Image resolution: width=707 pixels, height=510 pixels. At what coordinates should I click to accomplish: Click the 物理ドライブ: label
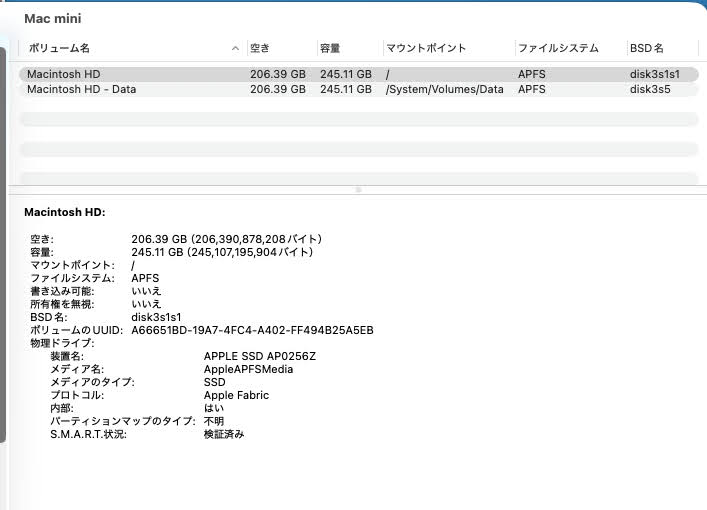pos(62,343)
